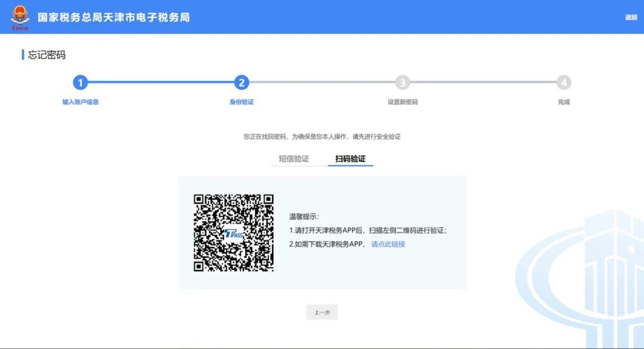Screen dimensions: 644x349
Task: Click the 上一步 button
Action: 322,312
